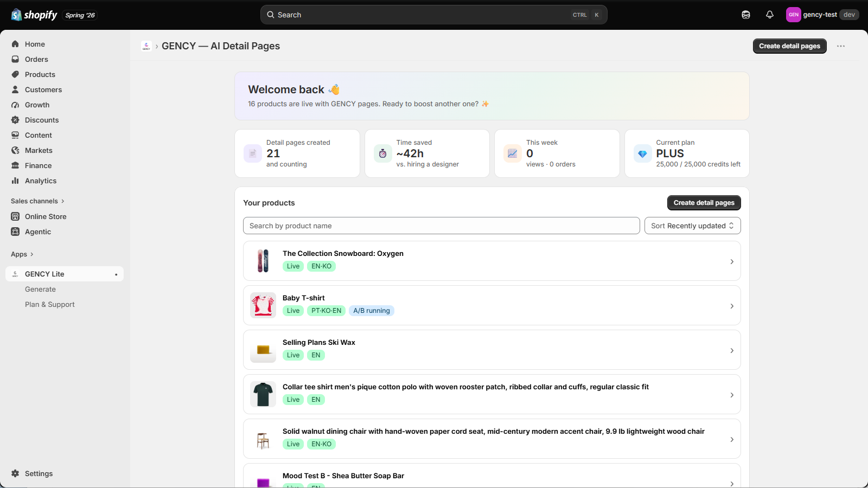Click the PT·KO·EN language badge

(x=327, y=311)
